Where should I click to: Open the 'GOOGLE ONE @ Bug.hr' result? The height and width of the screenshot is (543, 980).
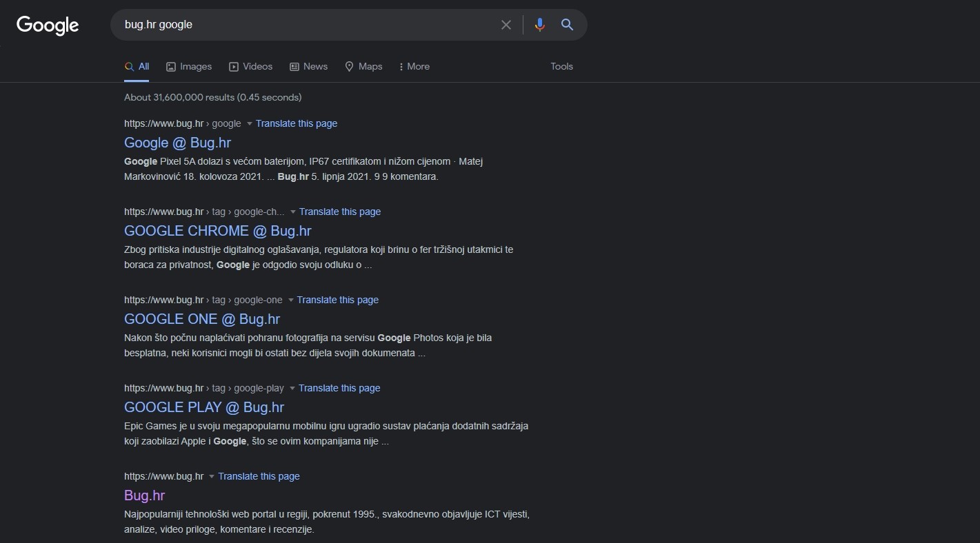pos(202,319)
